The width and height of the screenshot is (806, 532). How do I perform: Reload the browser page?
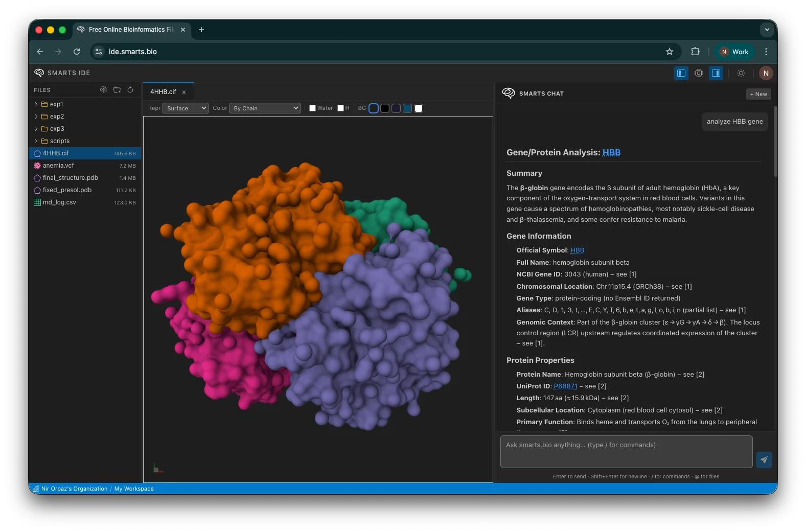77,52
